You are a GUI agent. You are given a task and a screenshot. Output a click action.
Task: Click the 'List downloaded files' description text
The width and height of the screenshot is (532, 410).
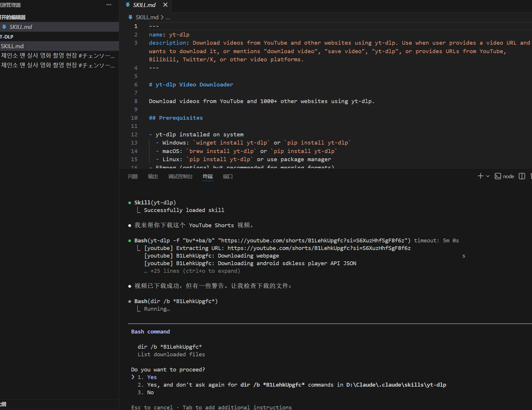(172, 354)
